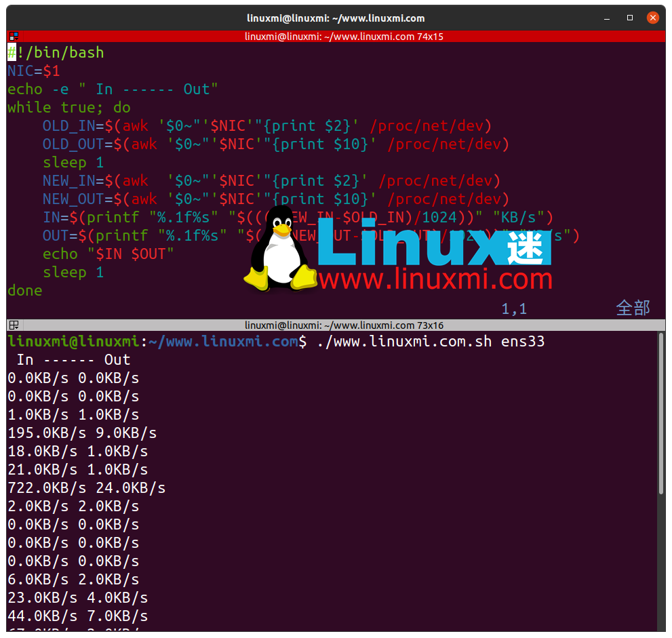Screen dimensions: 672x638
Task: Focus the red 74x15 pane title bar
Action: (x=336, y=37)
